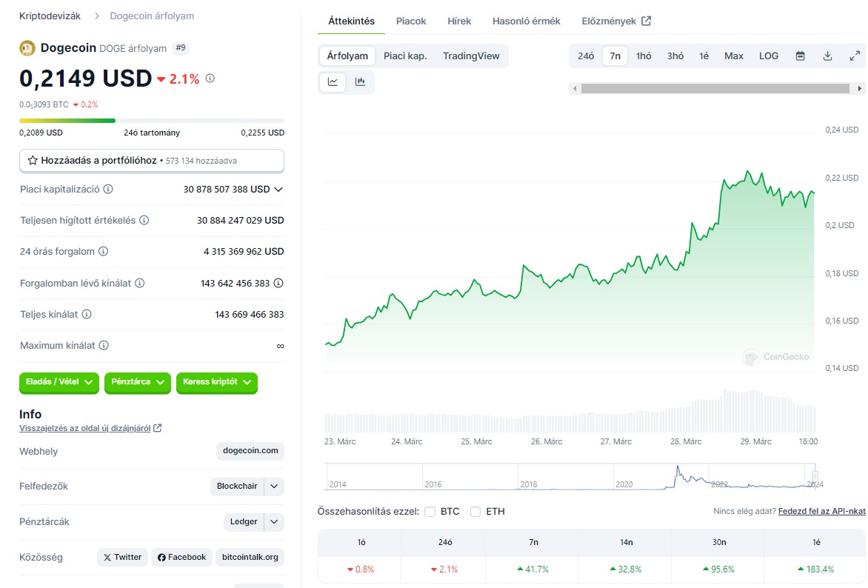Image resolution: width=868 pixels, height=588 pixels.
Task: Set chart range to 7n
Action: pos(615,56)
